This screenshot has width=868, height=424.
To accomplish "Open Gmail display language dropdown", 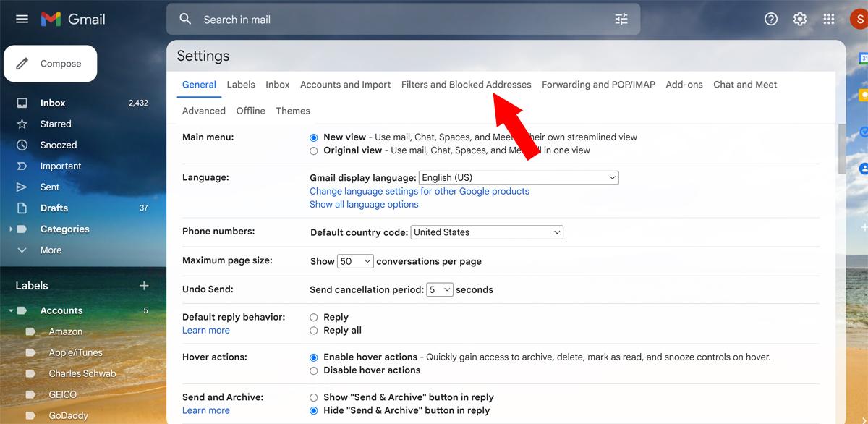I will click(x=518, y=177).
